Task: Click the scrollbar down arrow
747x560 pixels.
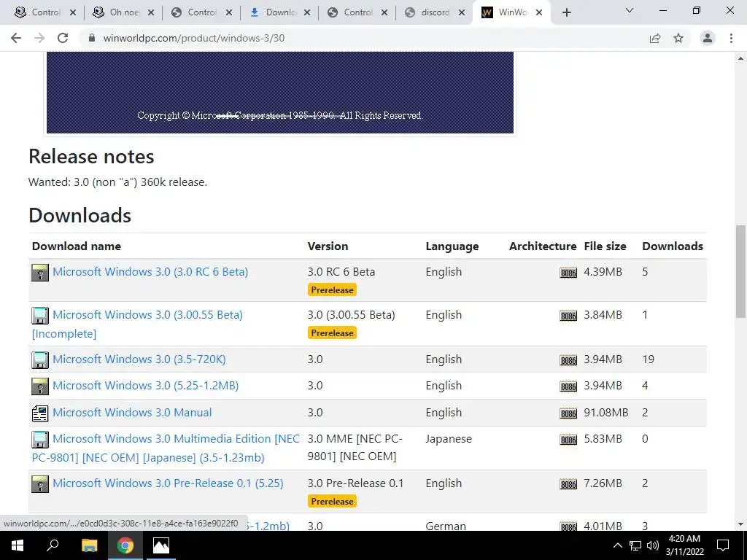Action: click(x=740, y=525)
